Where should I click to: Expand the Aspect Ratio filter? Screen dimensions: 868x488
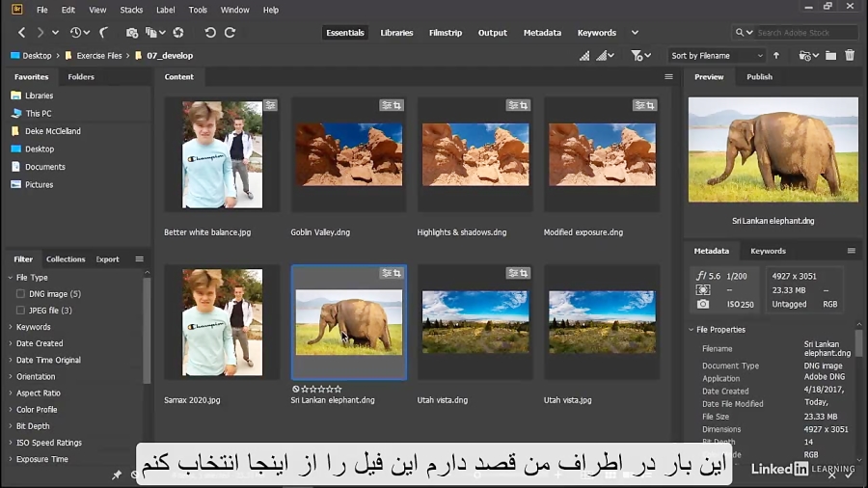[11, 393]
